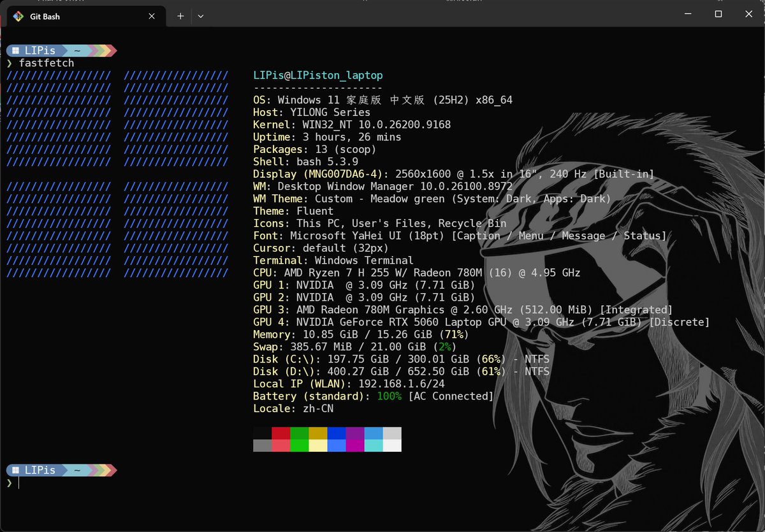
Task: Click the bright cyan palette block
Action: point(374,445)
